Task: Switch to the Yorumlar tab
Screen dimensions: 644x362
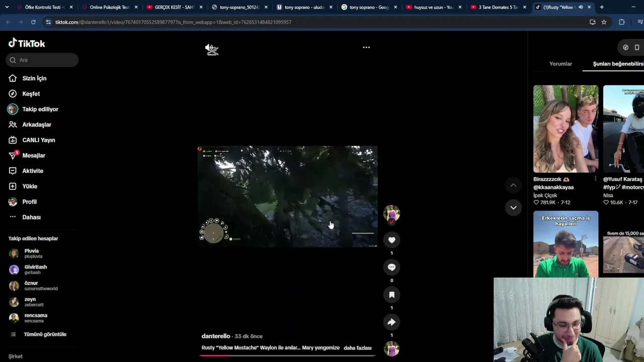Action: (560, 64)
